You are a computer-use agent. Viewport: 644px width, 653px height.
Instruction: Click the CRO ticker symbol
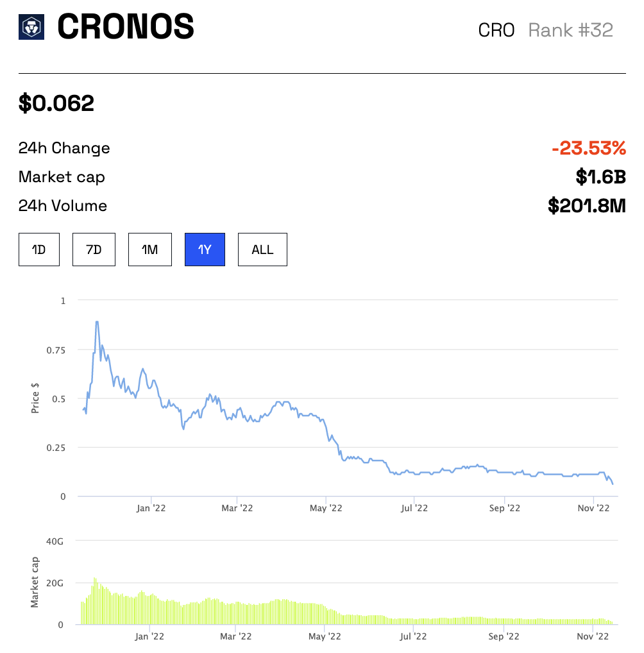click(497, 30)
